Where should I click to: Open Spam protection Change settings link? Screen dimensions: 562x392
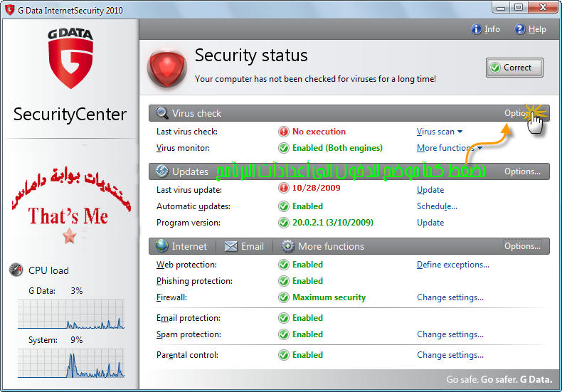click(450, 334)
